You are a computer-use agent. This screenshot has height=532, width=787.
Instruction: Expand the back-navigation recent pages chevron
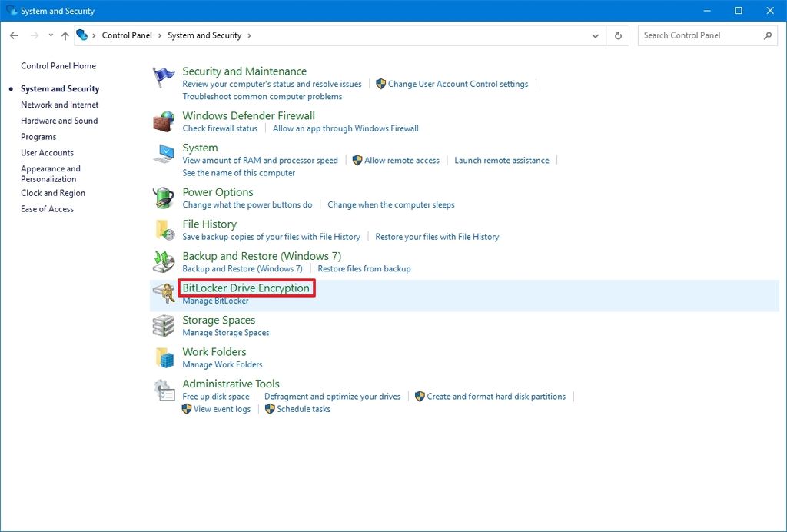(x=50, y=35)
